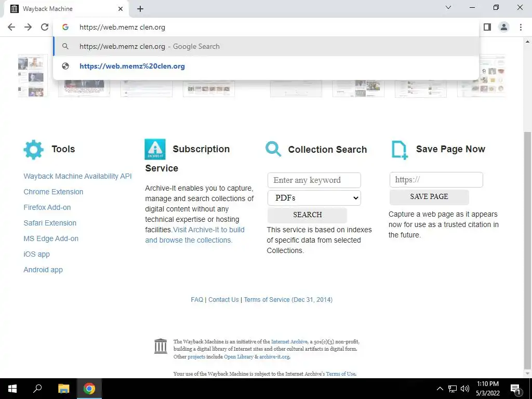The height and width of the screenshot is (399, 532).
Task: Open the Android app link
Action: [43, 270]
